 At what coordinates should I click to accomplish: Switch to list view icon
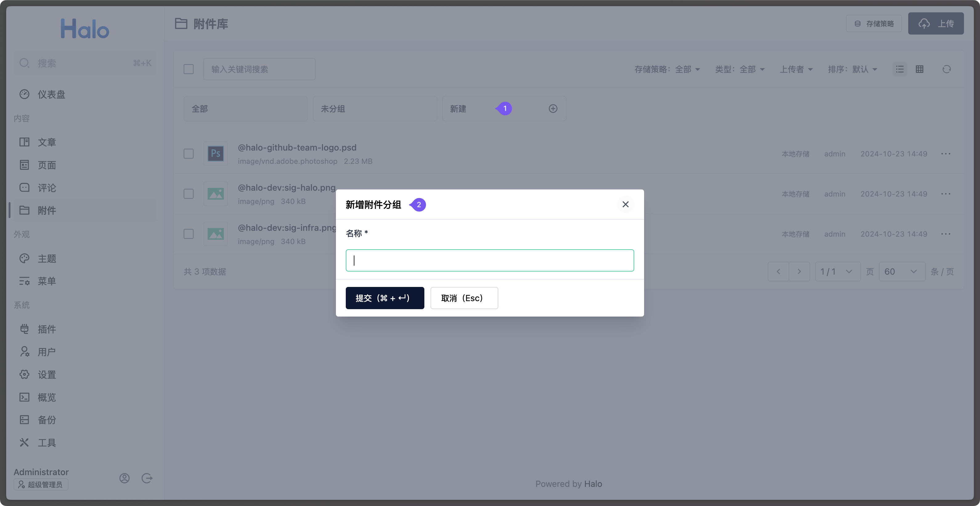(x=899, y=69)
